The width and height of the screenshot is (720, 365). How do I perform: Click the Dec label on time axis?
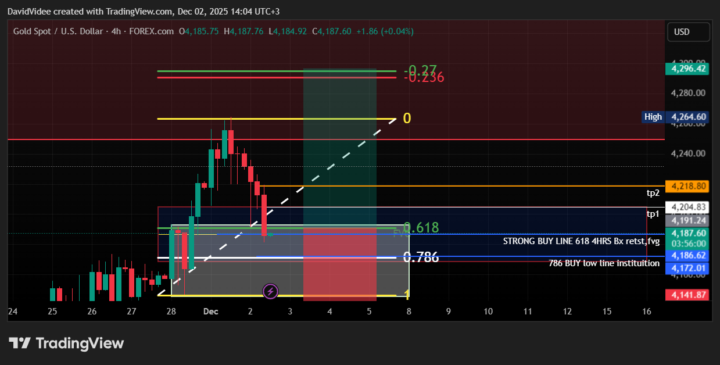211,311
